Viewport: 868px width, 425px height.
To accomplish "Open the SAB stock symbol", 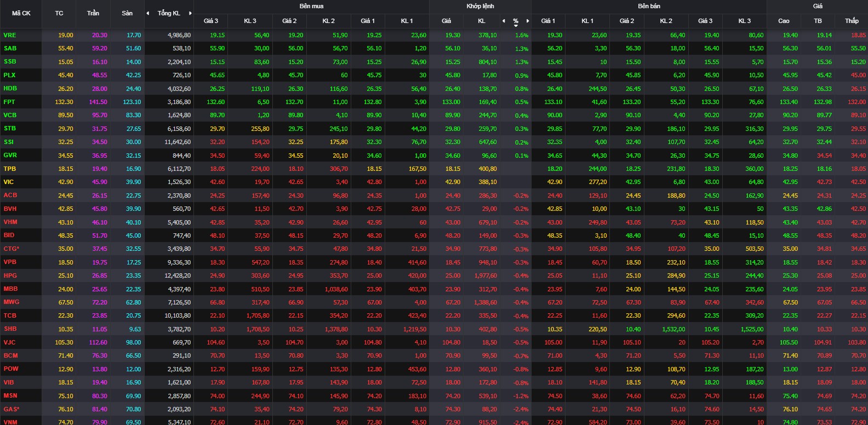I will click(10, 48).
